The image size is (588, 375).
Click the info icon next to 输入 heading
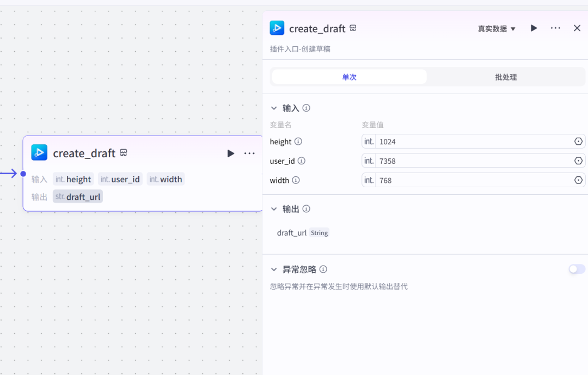click(x=306, y=108)
